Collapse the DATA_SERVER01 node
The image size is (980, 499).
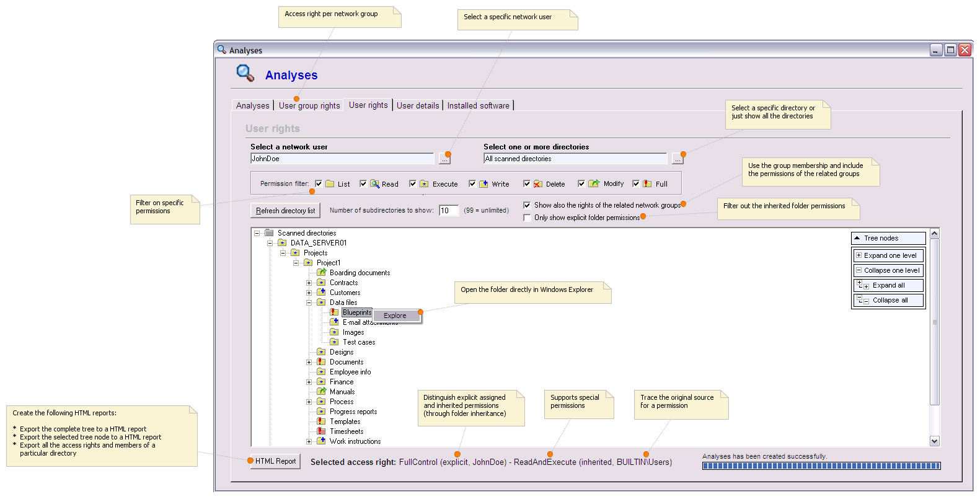click(270, 243)
